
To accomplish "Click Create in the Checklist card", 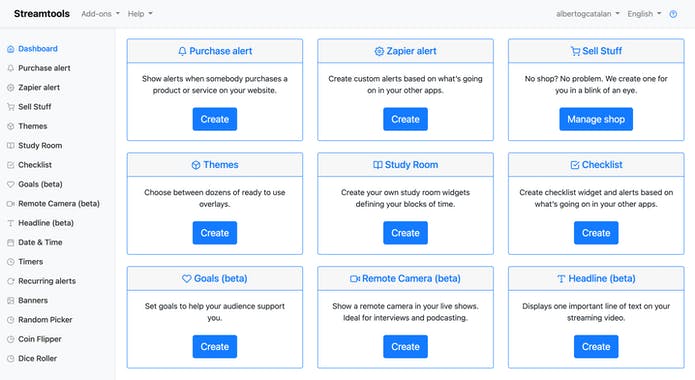I will (596, 233).
